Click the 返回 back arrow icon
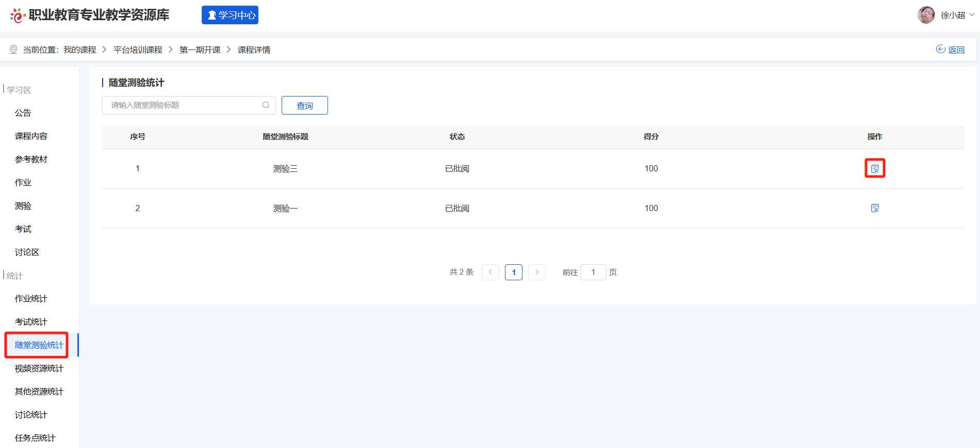 click(x=941, y=49)
